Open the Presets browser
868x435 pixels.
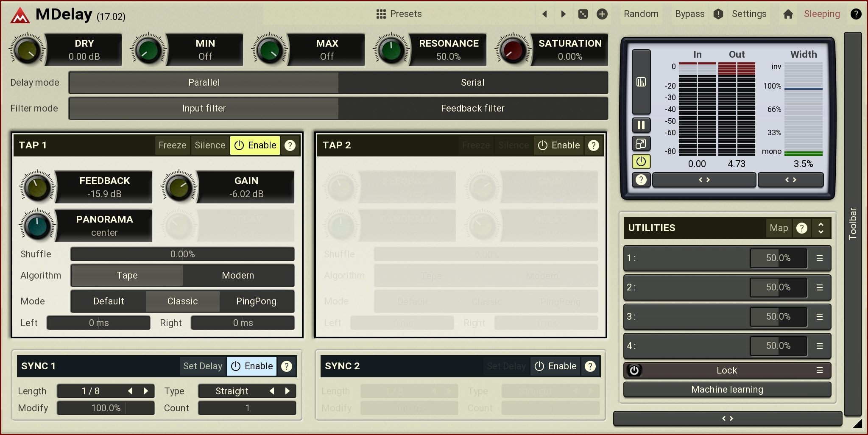tap(399, 14)
